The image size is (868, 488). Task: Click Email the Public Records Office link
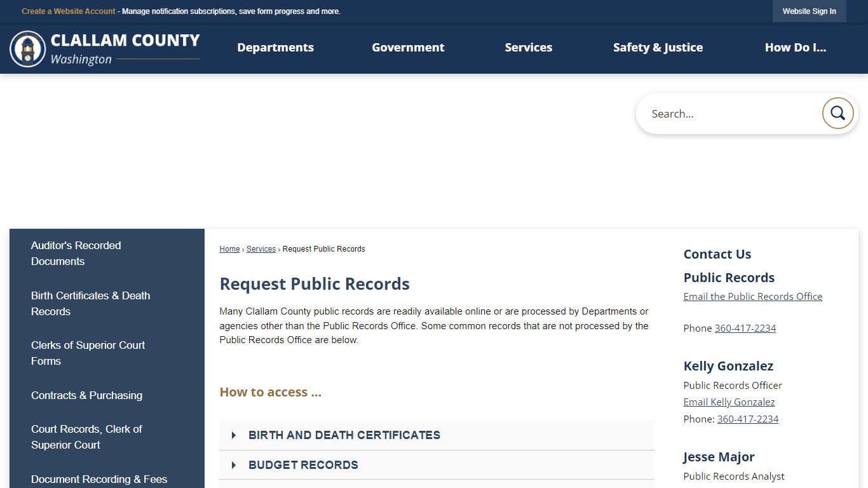click(x=753, y=296)
